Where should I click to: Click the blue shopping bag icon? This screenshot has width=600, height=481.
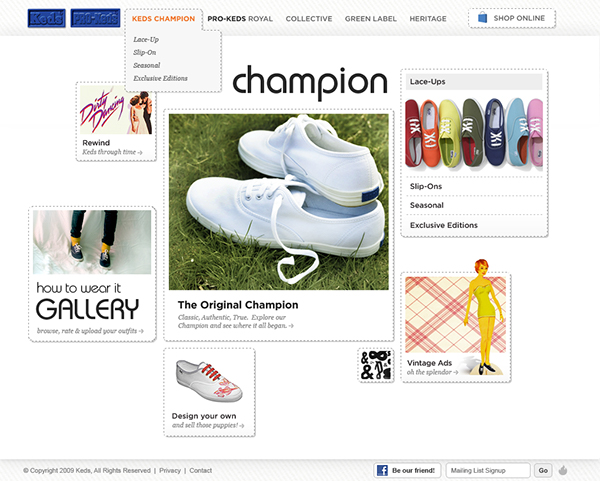coord(483,18)
